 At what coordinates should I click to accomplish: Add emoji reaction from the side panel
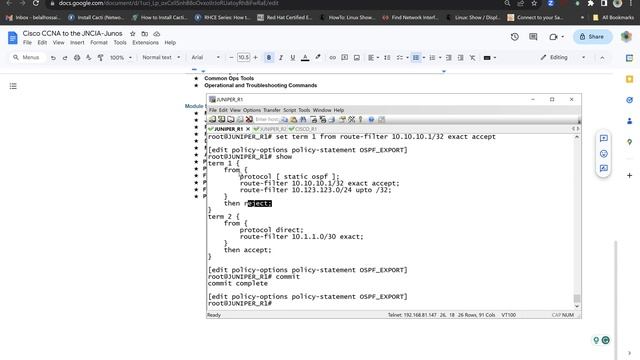tap(604, 154)
